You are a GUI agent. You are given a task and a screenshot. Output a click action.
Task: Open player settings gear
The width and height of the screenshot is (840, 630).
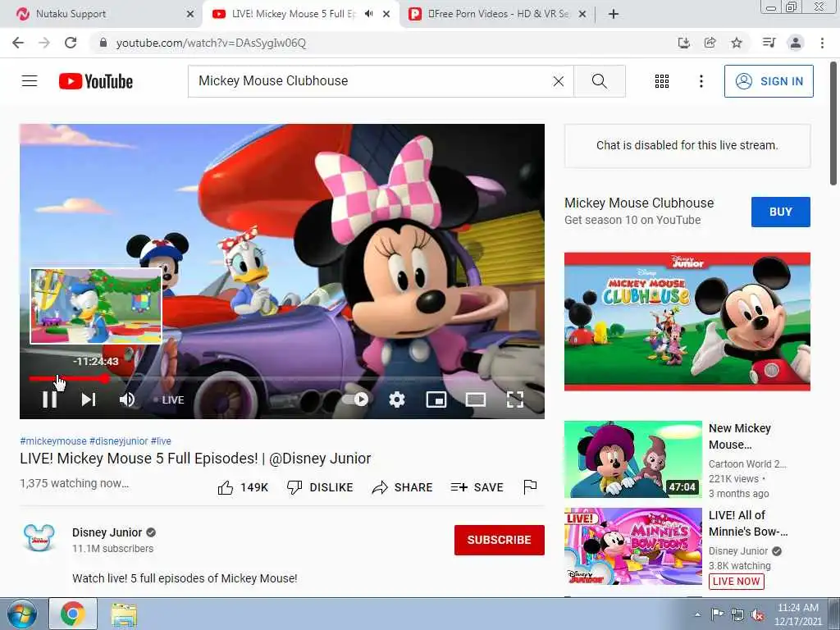click(x=397, y=399)
